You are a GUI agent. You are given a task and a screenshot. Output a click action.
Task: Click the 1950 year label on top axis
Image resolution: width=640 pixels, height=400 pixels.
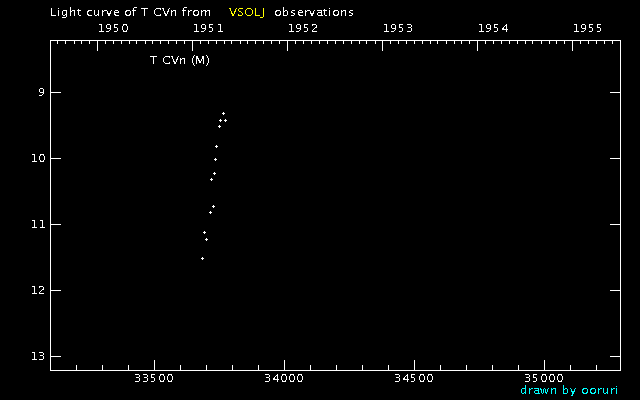pos(112,29)
